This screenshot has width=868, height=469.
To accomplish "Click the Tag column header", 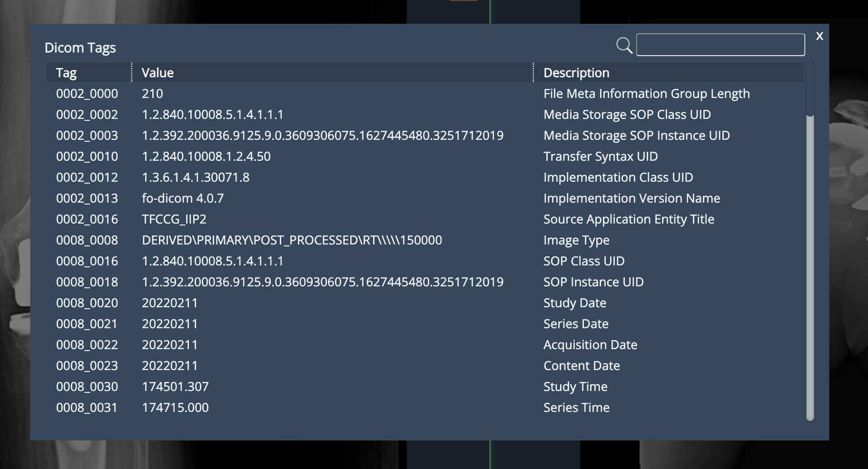I will pos(66,73).
